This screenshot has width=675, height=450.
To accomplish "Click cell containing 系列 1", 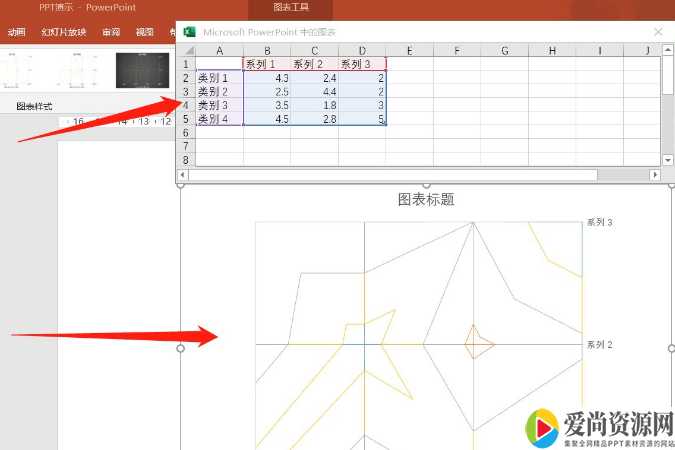I will [x=267, y=64].
